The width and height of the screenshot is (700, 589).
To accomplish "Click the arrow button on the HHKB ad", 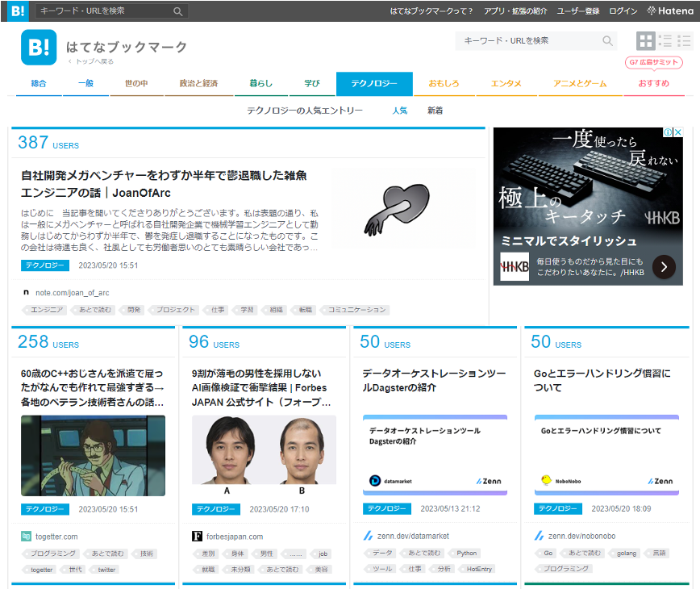I will [664, 267].
